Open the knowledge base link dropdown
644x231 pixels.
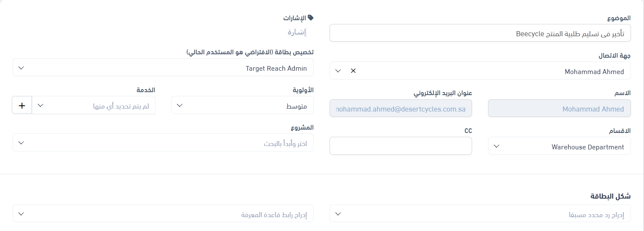coord(163,214)
